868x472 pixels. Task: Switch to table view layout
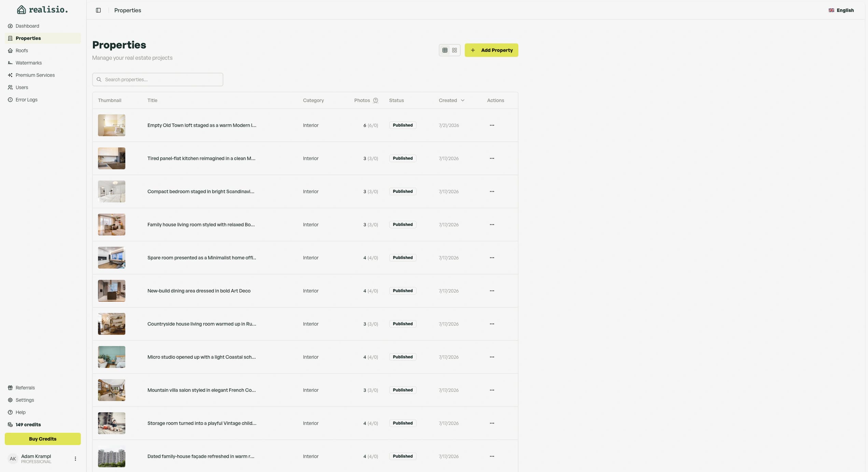[445, 50]
